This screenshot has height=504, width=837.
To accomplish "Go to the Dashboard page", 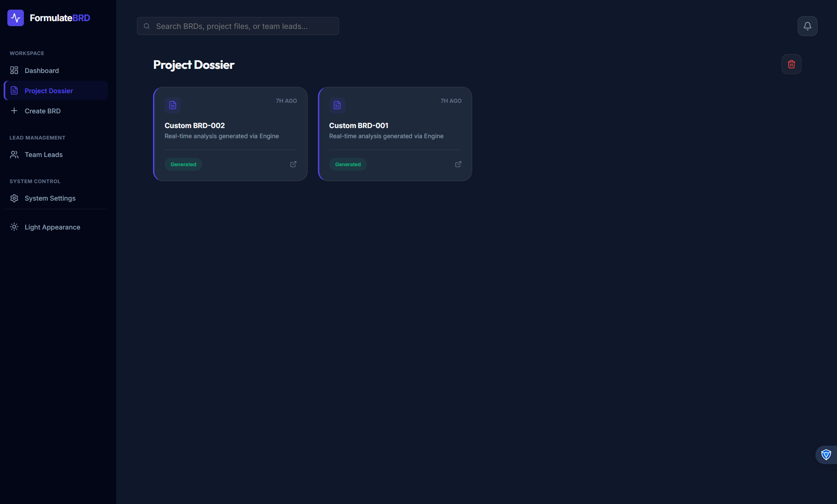I will pyautogui.click(x=41, y=71).
